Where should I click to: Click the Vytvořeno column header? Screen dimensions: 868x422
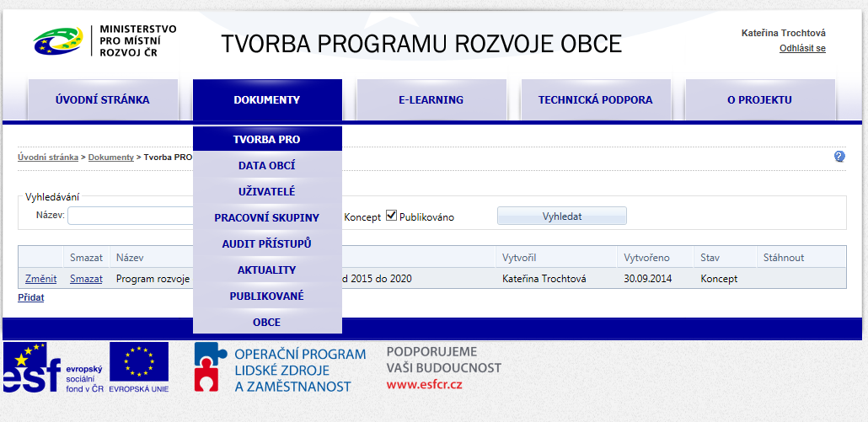(646, 258)
